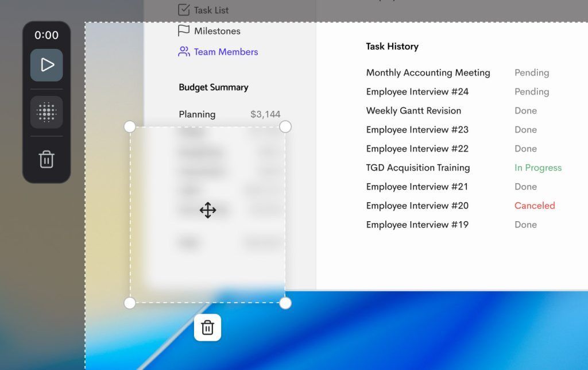The height and width of the screenshot is (370, 588).
Task: Click the 0:00 timer readout
Action: [47, 35]
